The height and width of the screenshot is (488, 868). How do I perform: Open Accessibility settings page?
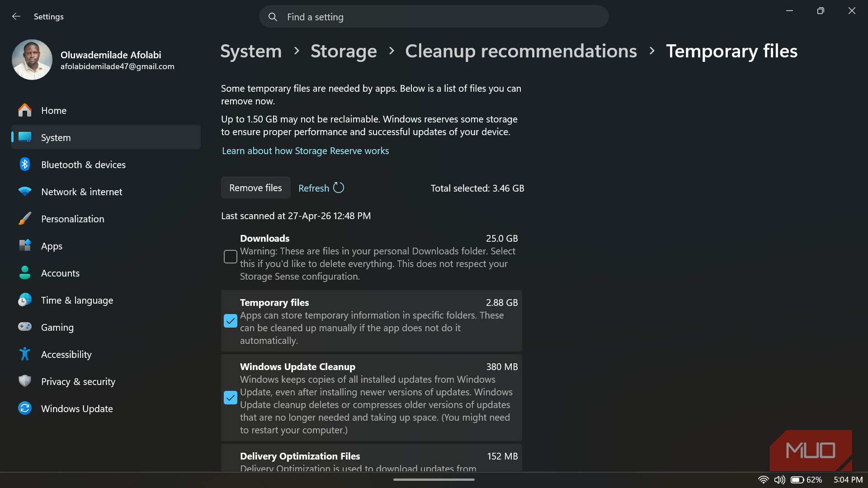pos(106,354)
